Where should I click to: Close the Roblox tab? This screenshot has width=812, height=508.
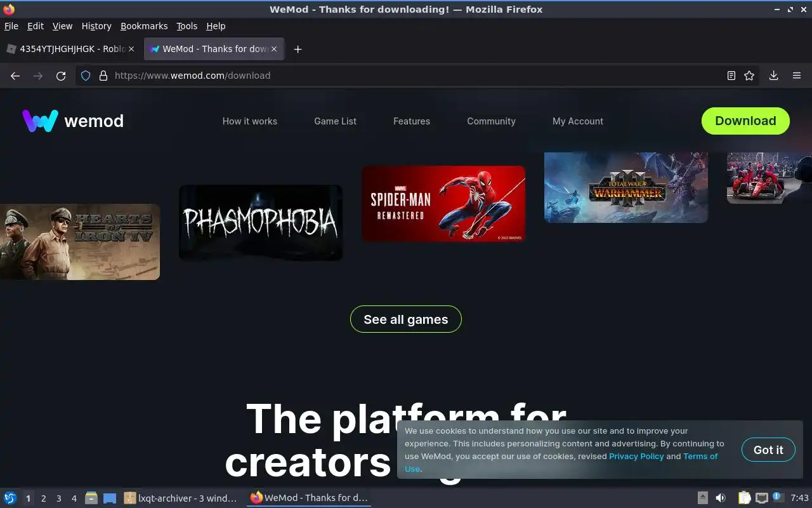tap(131, 49)
